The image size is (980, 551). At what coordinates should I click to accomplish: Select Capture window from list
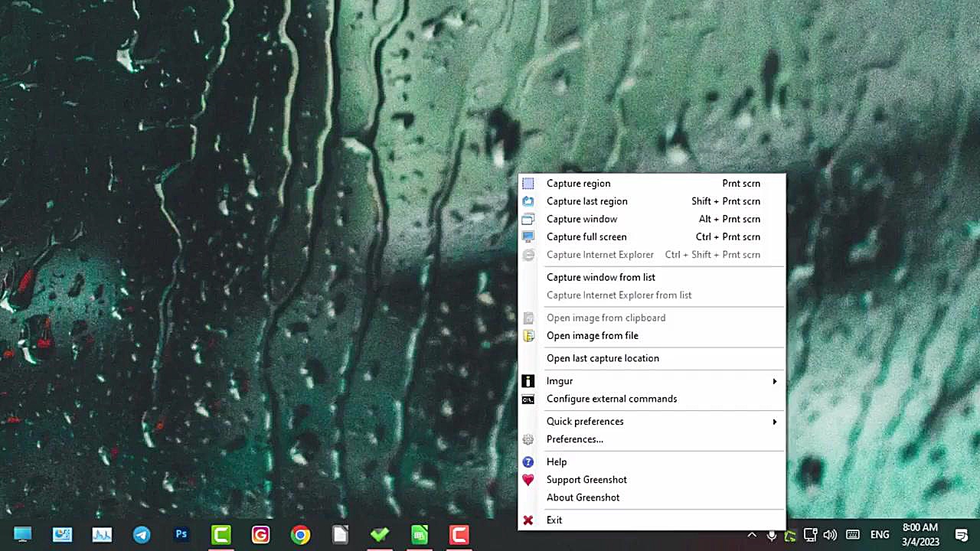[x=601, y=277]
